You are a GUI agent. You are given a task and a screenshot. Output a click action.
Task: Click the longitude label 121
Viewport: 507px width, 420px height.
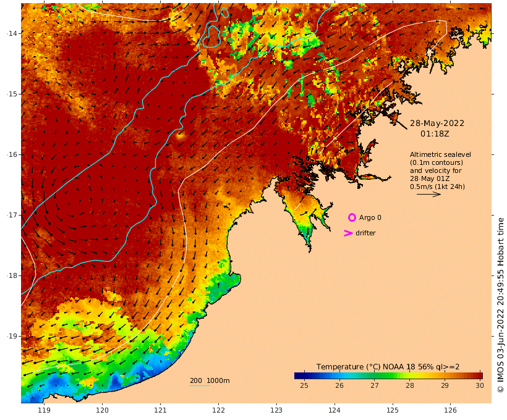[160, 410]
